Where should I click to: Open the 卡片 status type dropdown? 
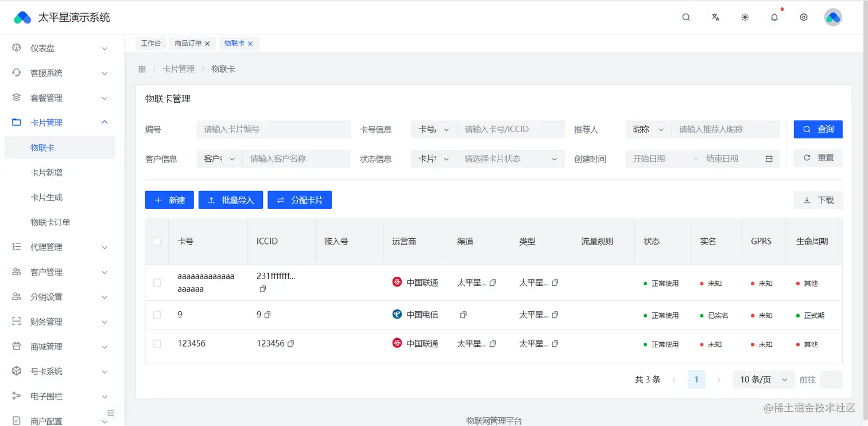tap(434, 159)
